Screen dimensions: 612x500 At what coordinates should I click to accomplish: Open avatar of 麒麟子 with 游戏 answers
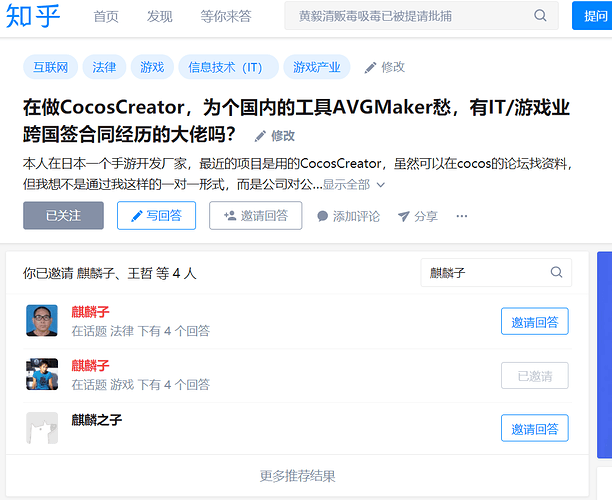coord(42,374)
